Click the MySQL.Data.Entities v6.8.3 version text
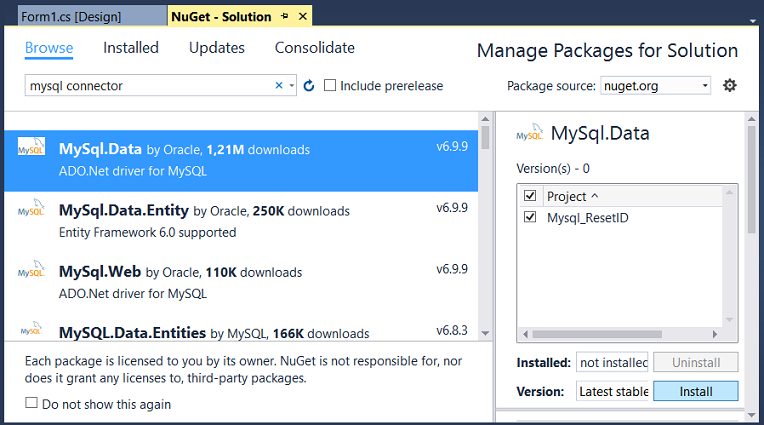 [452, 330]
